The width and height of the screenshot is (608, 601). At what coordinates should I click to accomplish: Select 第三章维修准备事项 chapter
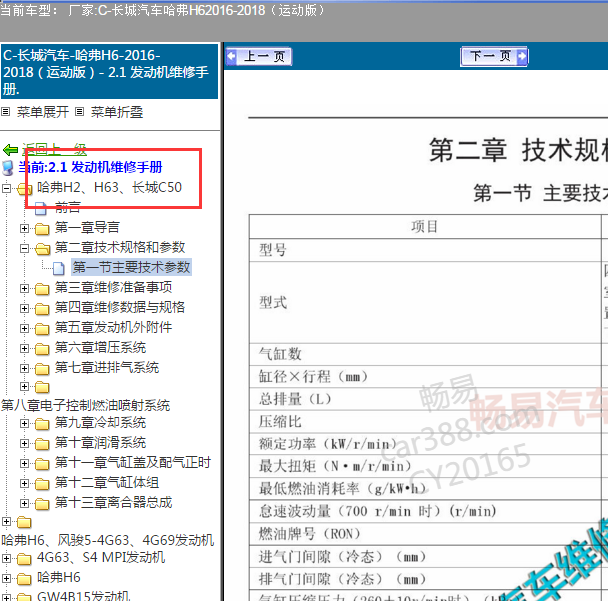coord(113,288)
